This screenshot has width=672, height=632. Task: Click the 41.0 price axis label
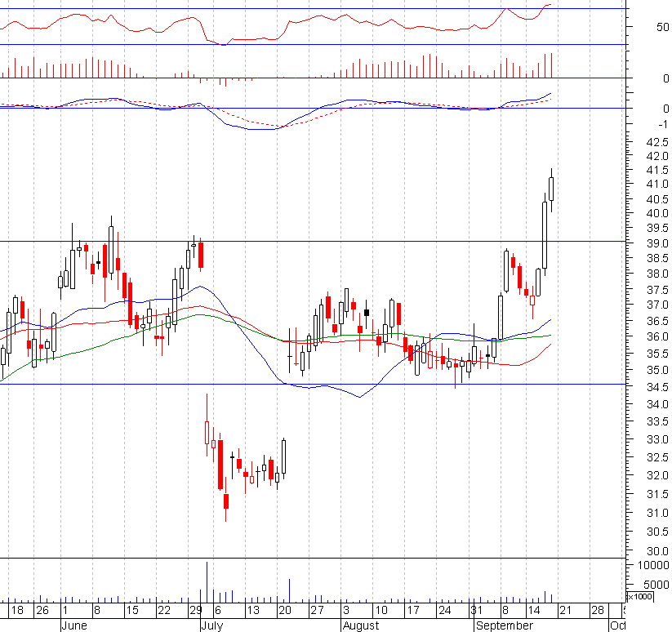click(x=657, y=184)
